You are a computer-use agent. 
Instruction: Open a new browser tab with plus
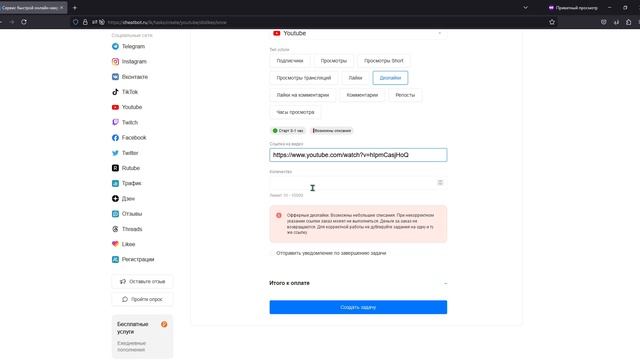point(75,8)
